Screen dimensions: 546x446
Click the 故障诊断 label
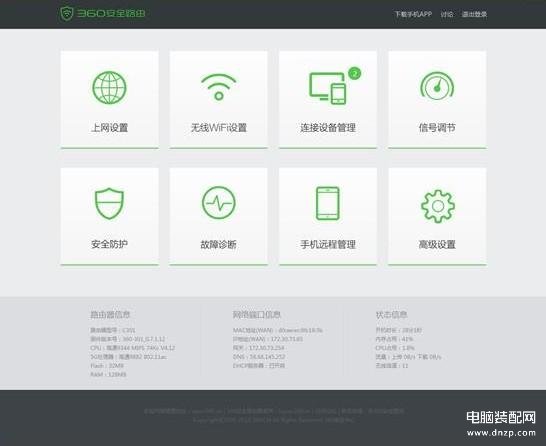click(218, 244)
